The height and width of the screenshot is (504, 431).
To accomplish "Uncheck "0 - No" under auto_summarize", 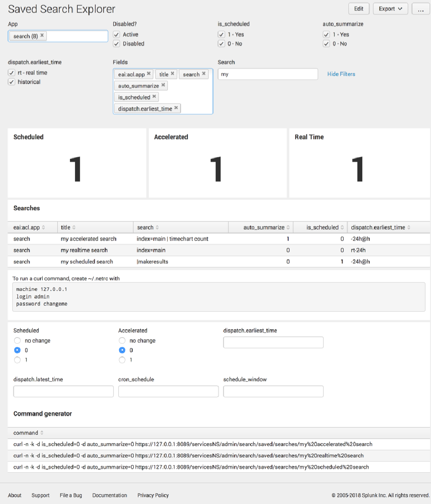I will point(326,43).
